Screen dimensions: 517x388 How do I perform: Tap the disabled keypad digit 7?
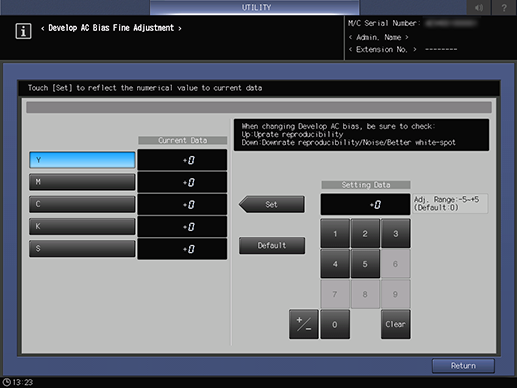tap(335, 294)
